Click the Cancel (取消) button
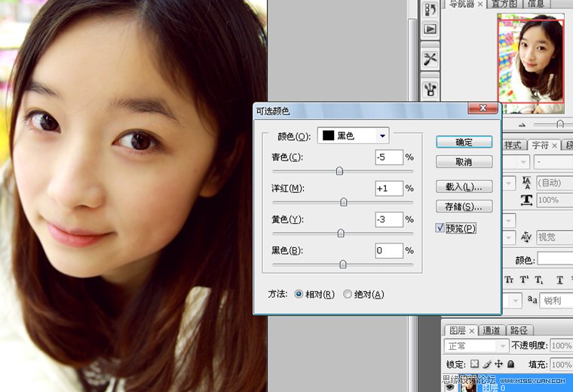573x392 pixels. (464, 162)
